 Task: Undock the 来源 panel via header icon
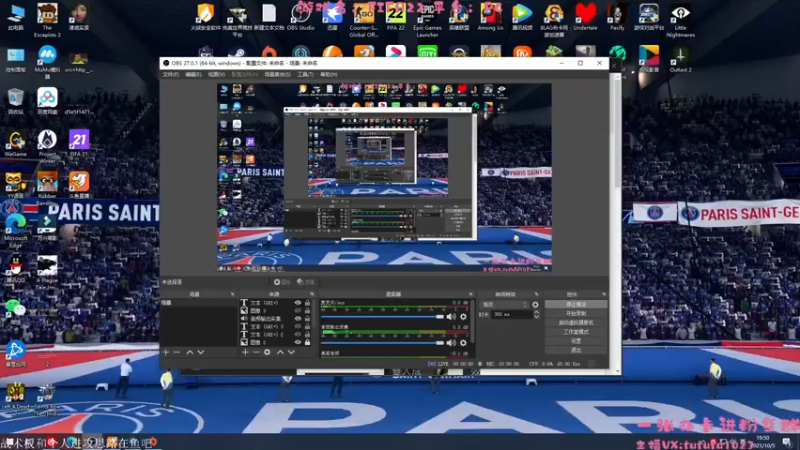point(312,294)
